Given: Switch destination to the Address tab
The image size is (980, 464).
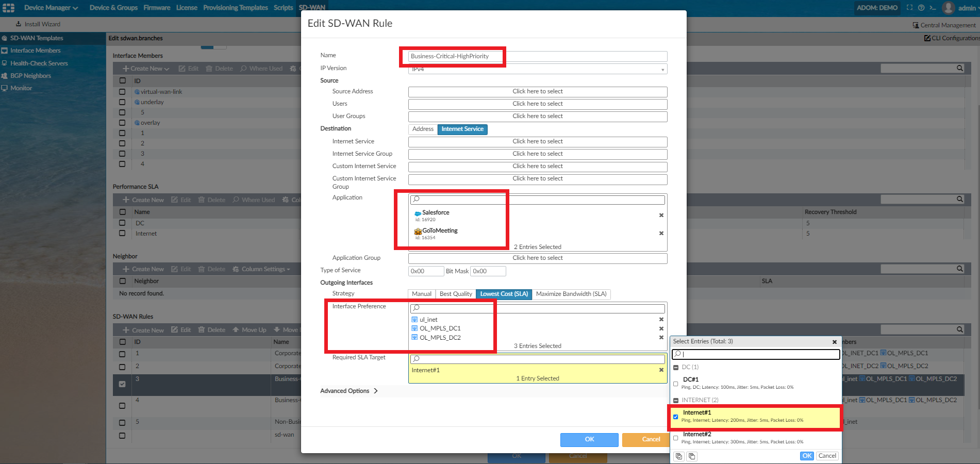Looking at the screenshot, I should point(423,129).
